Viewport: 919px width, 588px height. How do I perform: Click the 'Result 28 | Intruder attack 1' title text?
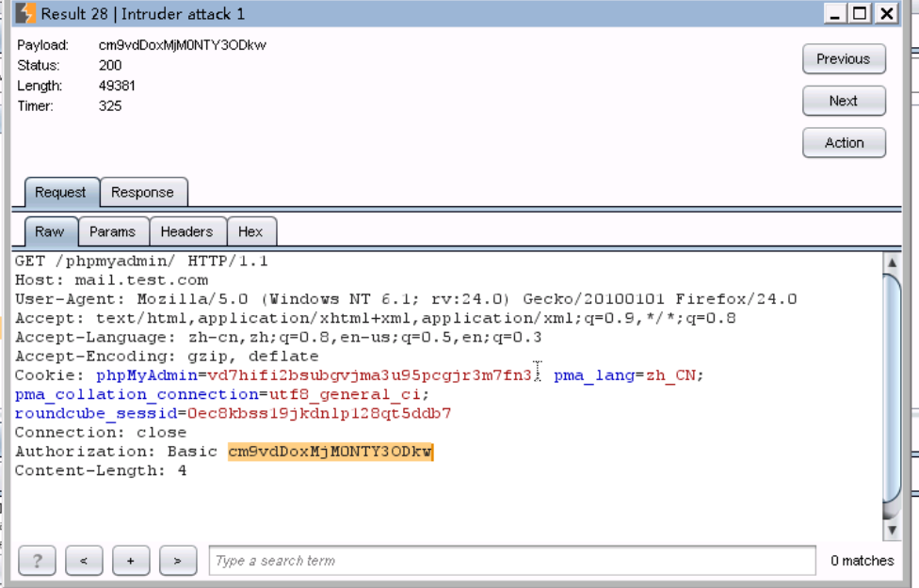coord(143,13)
